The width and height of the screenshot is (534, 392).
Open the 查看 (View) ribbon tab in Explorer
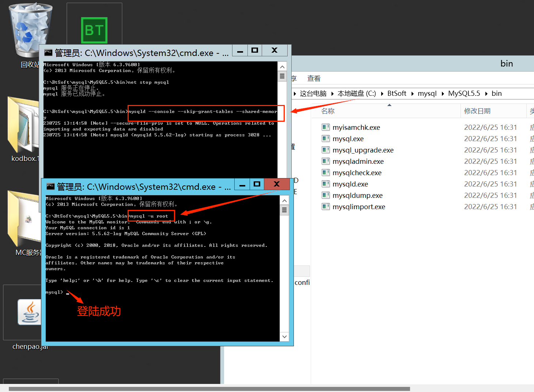314,78
